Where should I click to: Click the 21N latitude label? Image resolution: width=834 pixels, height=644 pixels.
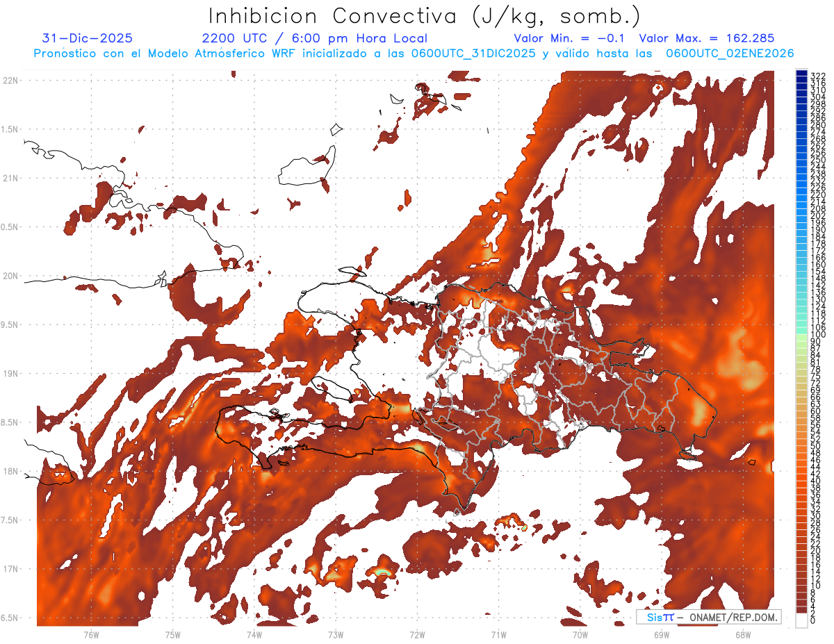click(x=10, y=178)
